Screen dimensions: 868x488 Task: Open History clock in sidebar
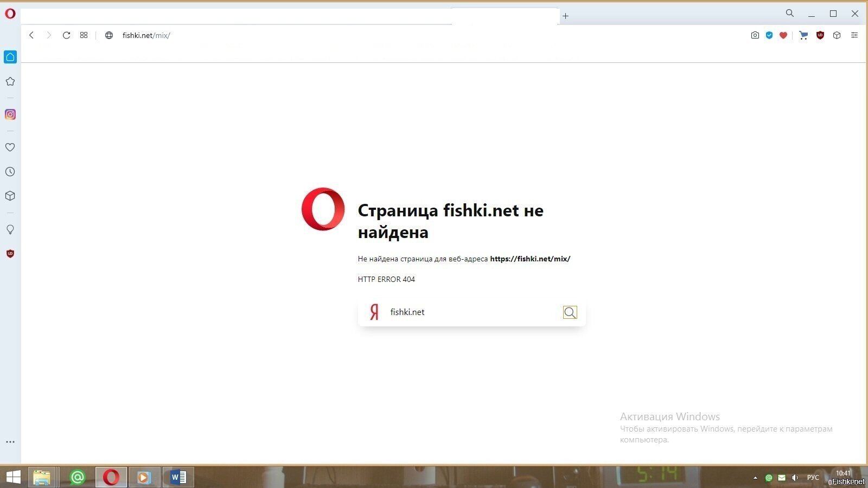tap(10, 172)
